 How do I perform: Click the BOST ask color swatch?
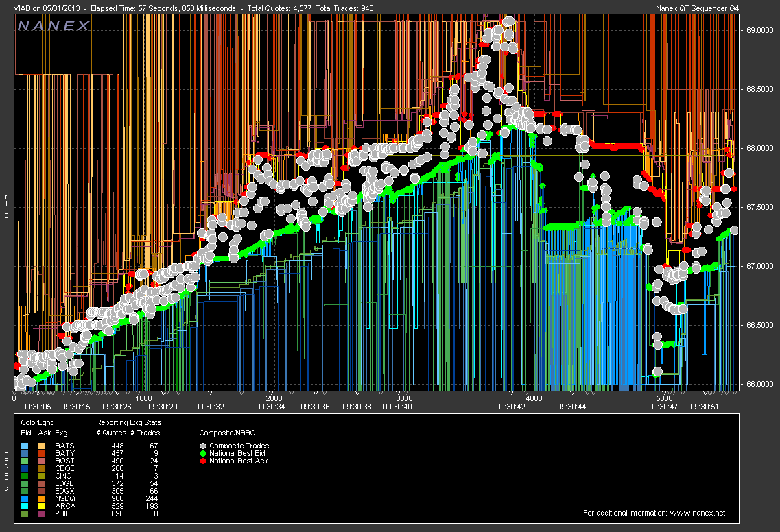[x=42, y=461]
